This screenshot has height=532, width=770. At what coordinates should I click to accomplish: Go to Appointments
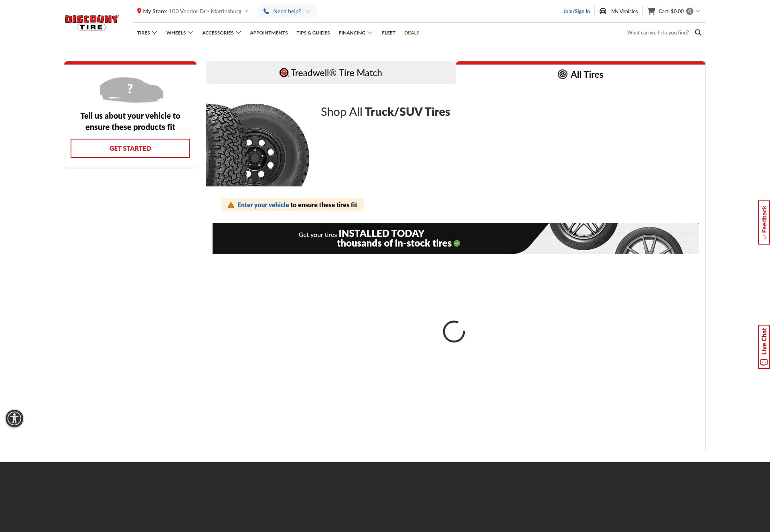click(269, 33)
